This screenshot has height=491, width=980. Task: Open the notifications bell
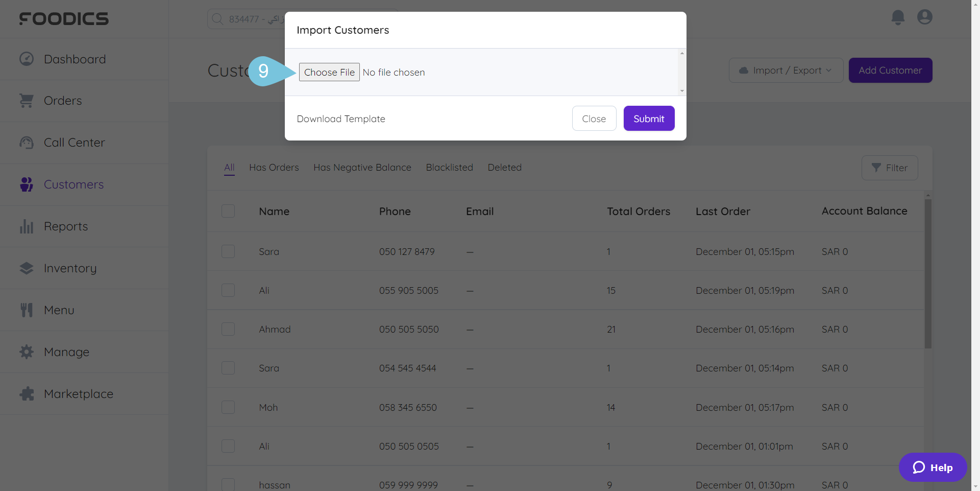[898, 17]
